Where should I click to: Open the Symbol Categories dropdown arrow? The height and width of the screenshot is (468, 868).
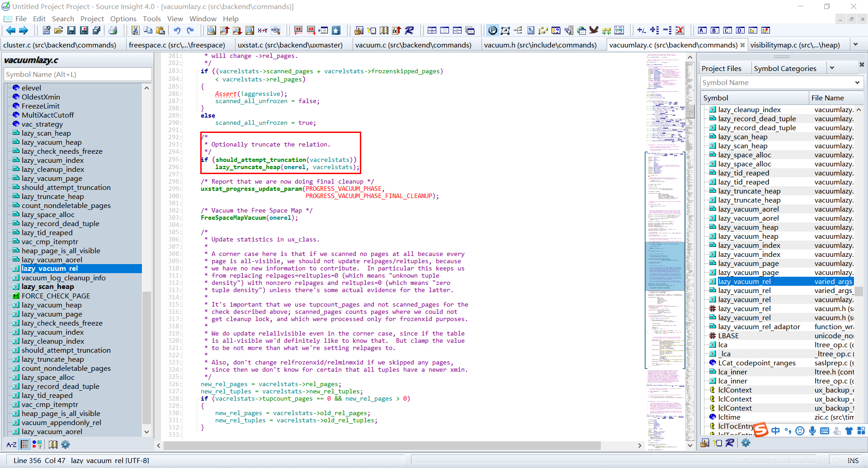(x=832, y=68)
